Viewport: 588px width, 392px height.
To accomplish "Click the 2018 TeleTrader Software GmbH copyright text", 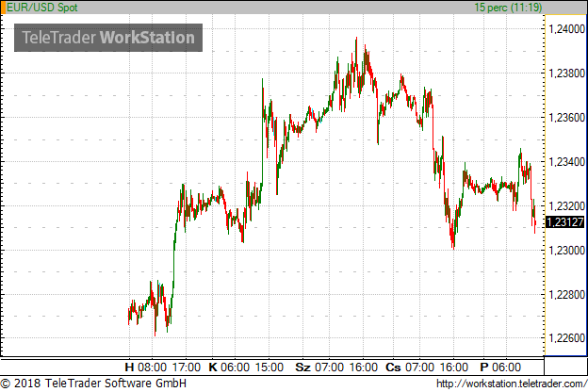I will (x=93, y=384).
